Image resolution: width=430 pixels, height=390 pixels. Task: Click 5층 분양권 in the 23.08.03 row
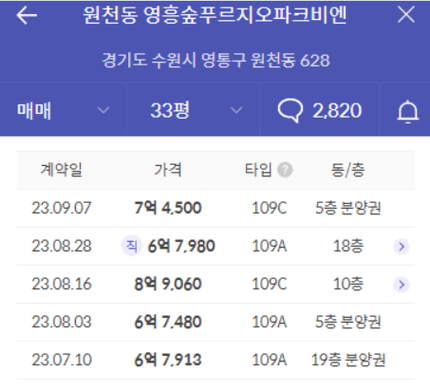(x=348, y=322)
